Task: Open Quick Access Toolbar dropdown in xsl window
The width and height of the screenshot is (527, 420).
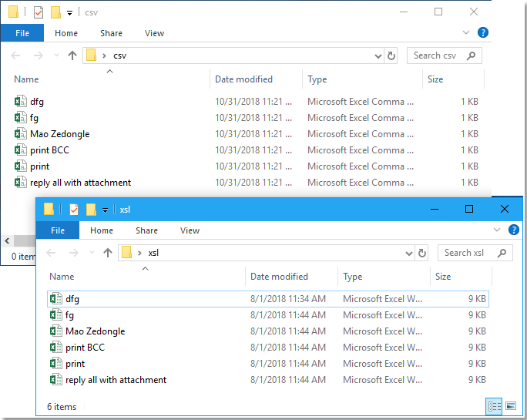Action: pos(105,210)
